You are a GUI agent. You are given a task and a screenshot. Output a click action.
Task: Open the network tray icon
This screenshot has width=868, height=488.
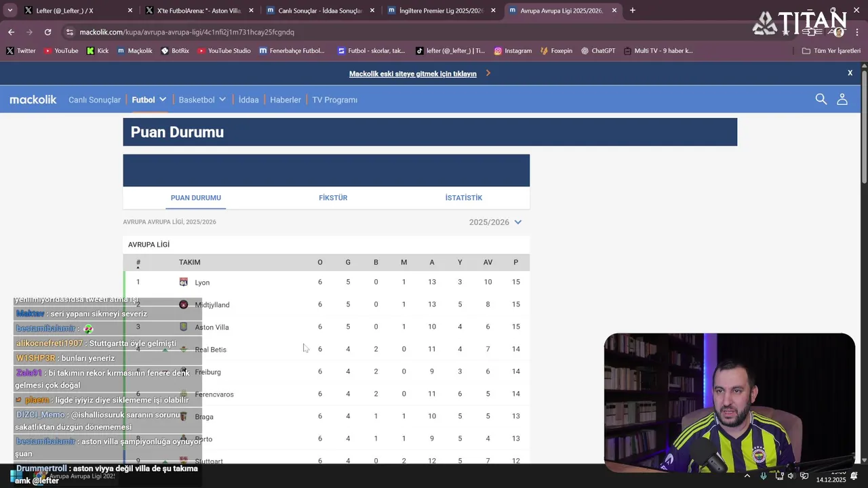tap(779, 476)
